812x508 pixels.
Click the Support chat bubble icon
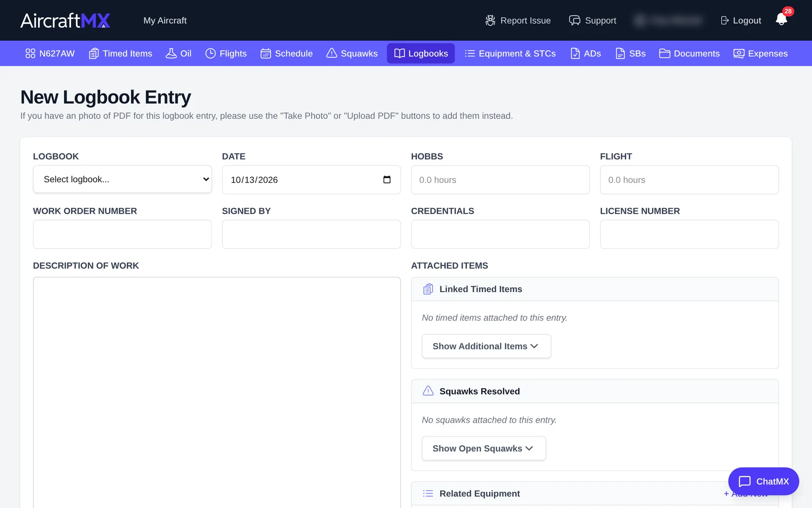(574, 20)
